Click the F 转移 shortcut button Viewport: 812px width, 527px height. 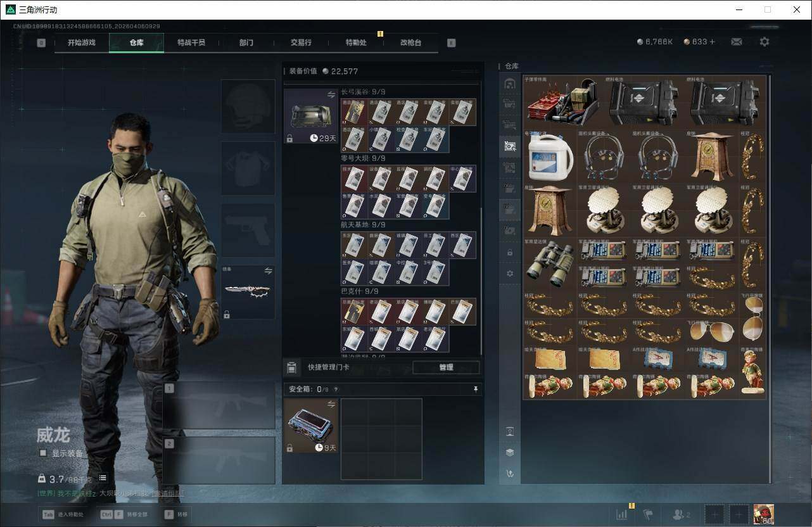click(175, 514)
